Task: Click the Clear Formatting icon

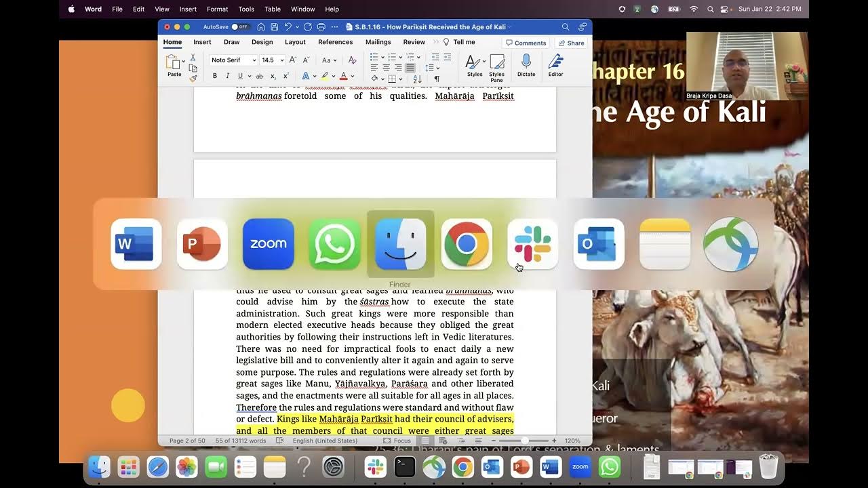Action: click(x=352, y=60)
